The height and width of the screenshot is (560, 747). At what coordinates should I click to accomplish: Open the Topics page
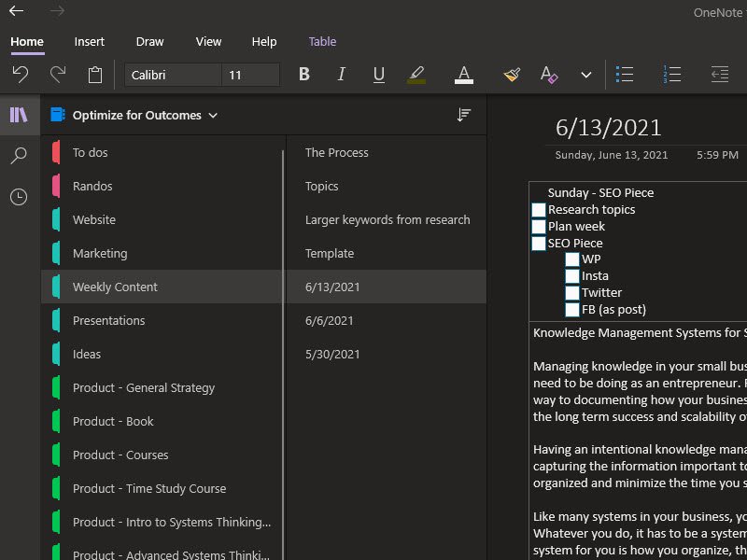(x=387, y=186)
